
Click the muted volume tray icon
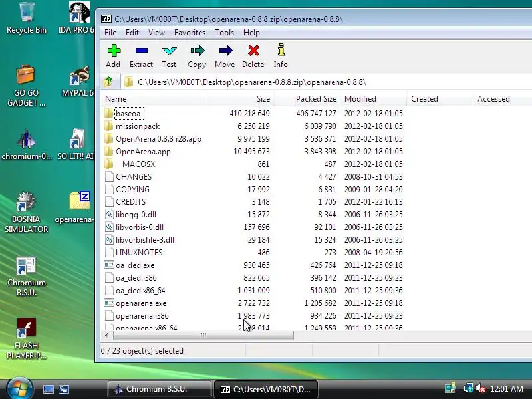480,388
